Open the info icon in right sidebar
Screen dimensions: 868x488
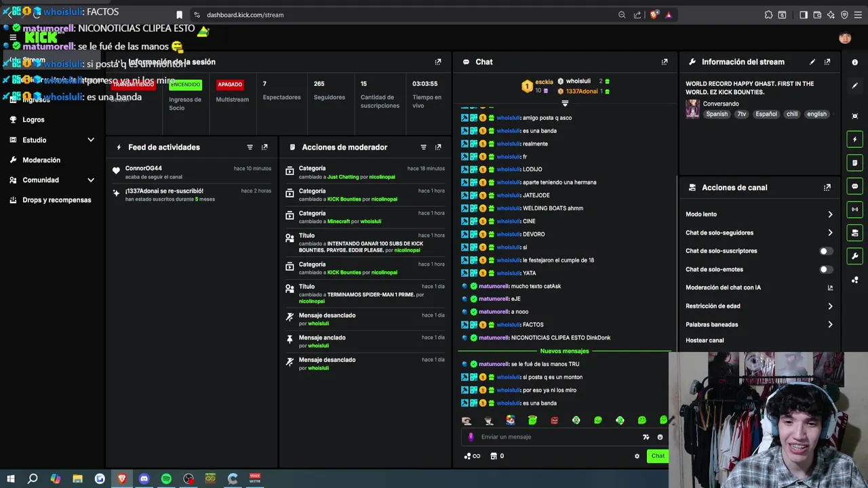tap(854, 62)
